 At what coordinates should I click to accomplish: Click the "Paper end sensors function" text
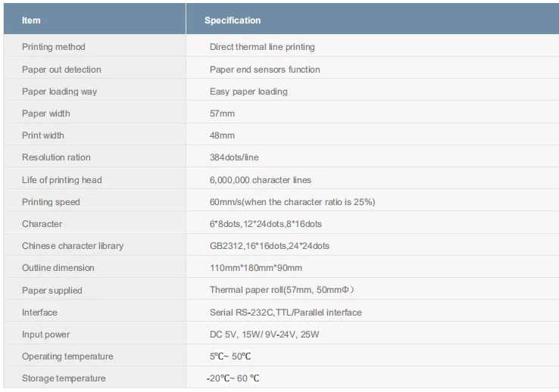coord(264,70)
